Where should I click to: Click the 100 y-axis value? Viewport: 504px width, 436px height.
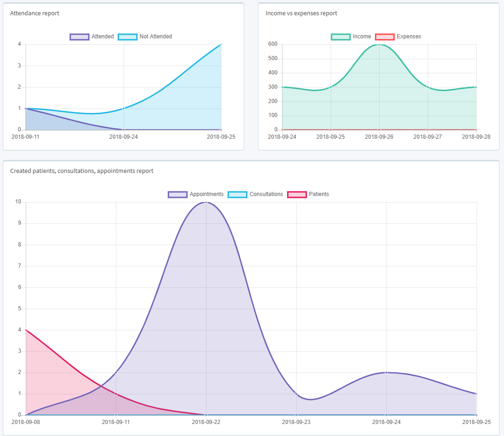tap(273, 115)
